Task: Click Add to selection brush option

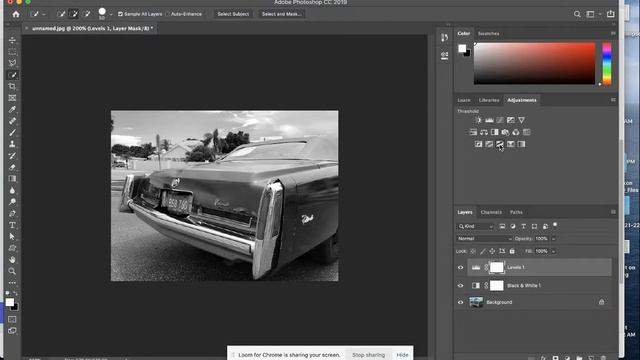Action: pos(73,14)
